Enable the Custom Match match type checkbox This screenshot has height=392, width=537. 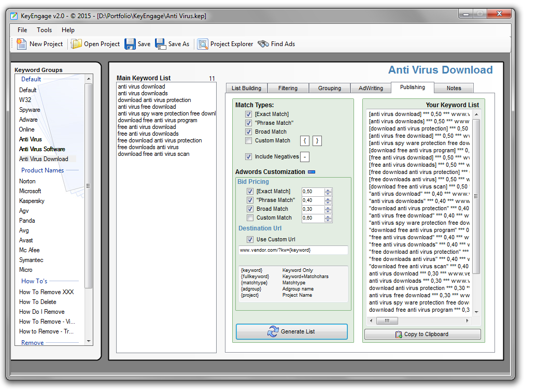point(249,140)
